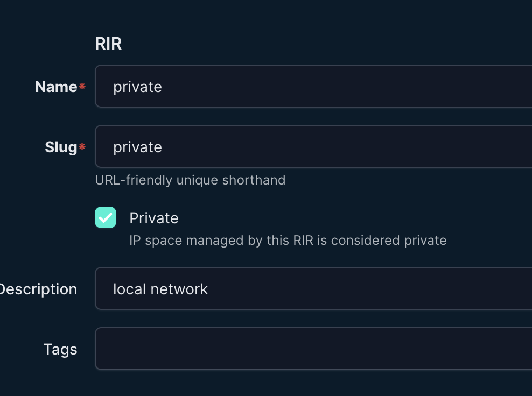Click the 'Tags' field label

60,349
